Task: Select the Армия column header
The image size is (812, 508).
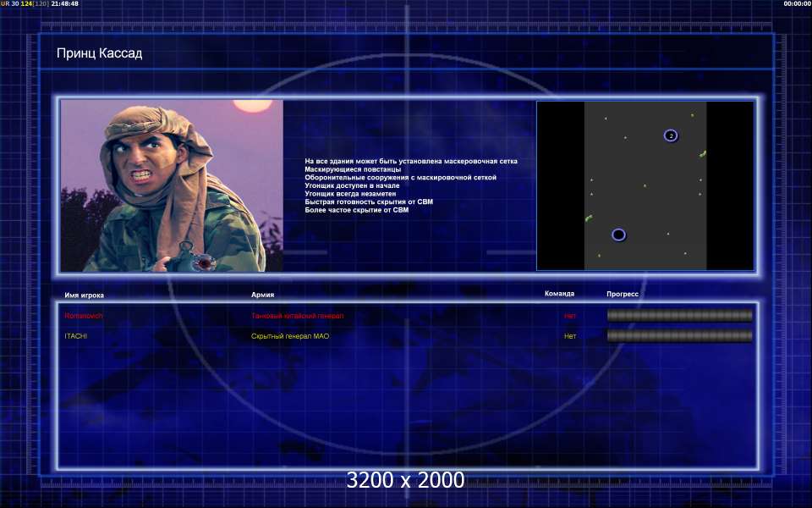Action: 263,295
